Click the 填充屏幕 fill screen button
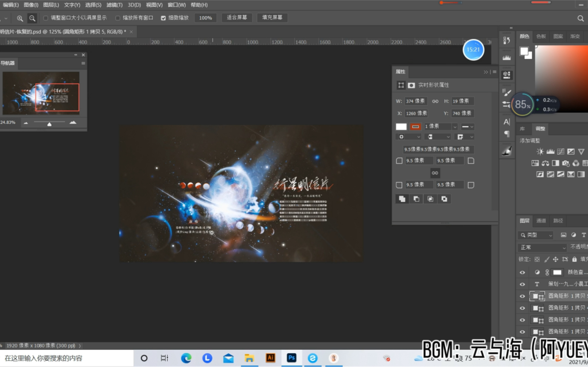Screen dimensions: 588x367 point(272,18)
